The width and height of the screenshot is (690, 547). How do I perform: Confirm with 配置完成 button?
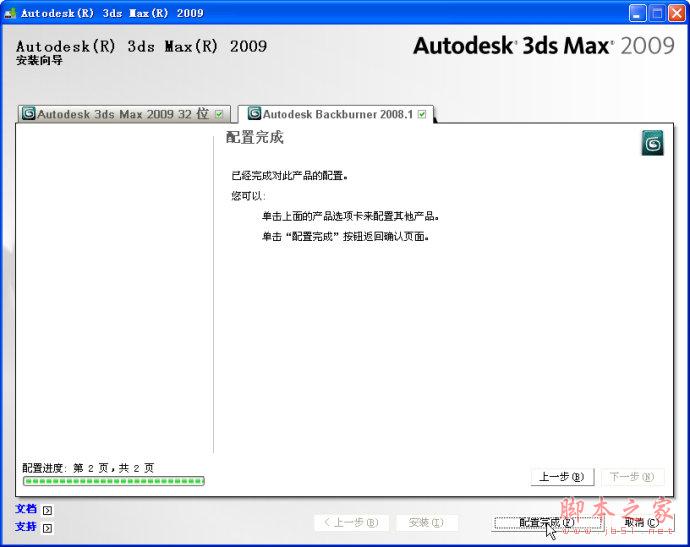(547, 522)
